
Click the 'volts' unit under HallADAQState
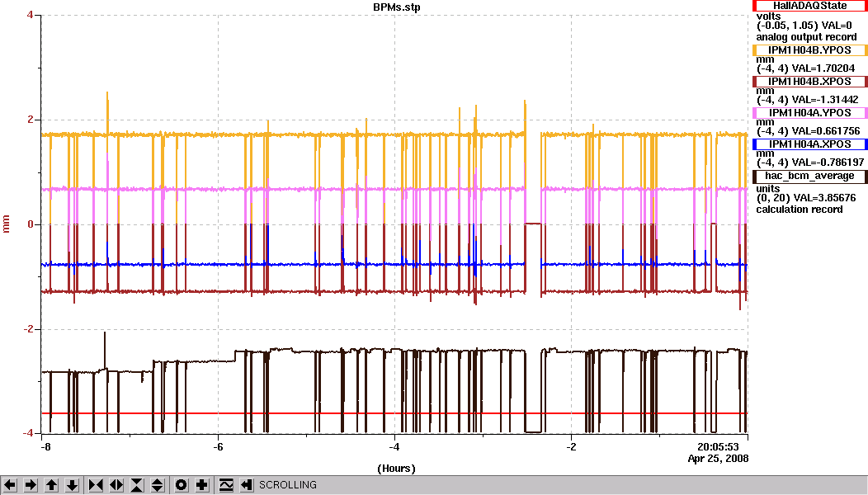(x=768, y=16)
